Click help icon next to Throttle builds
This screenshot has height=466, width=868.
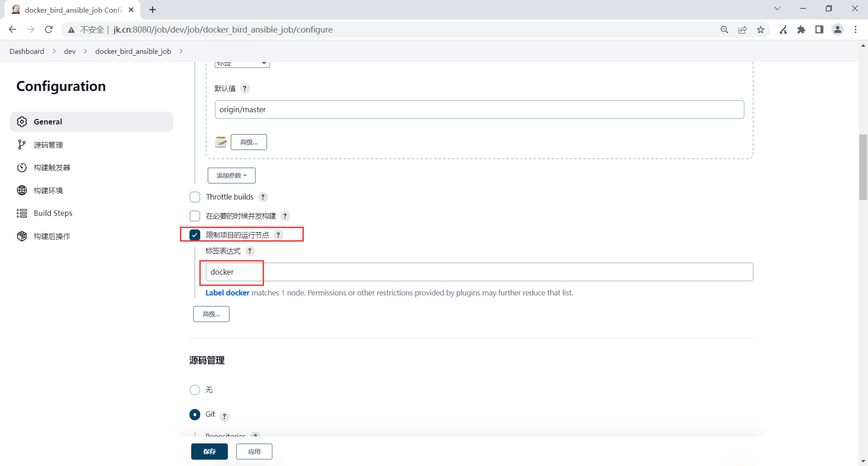click(263, 197)
